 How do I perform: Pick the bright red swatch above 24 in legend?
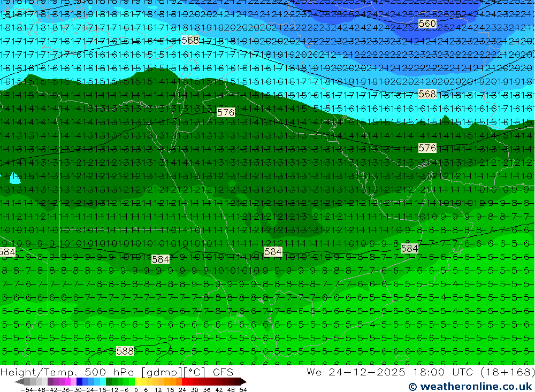coord(185,382)
